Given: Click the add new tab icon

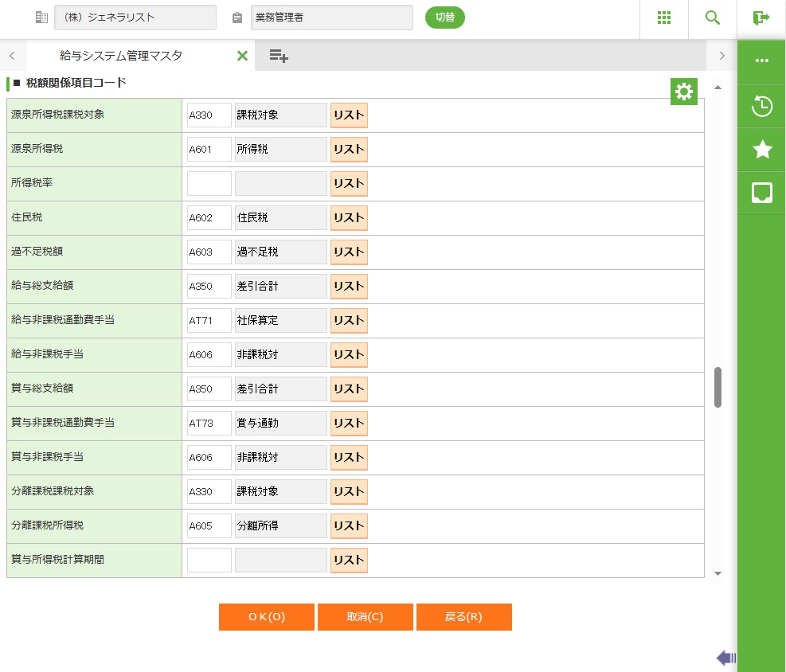Looking at the screenshot, I should click(279, 56).
